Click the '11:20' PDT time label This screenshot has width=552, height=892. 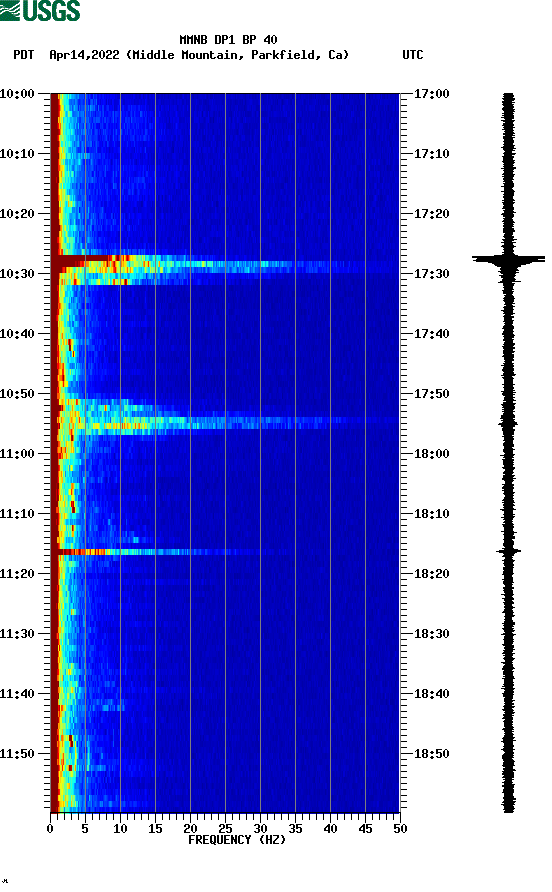point(17,574)
